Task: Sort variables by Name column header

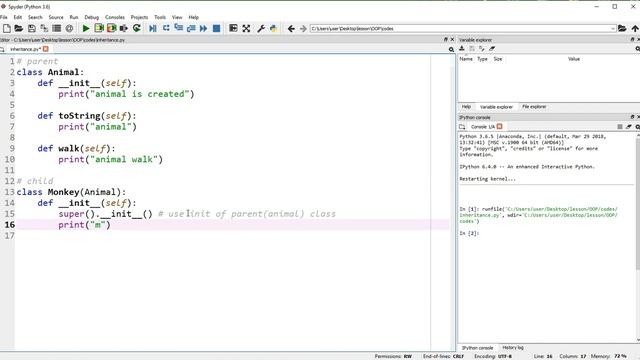Action: (x=466, y=59)
